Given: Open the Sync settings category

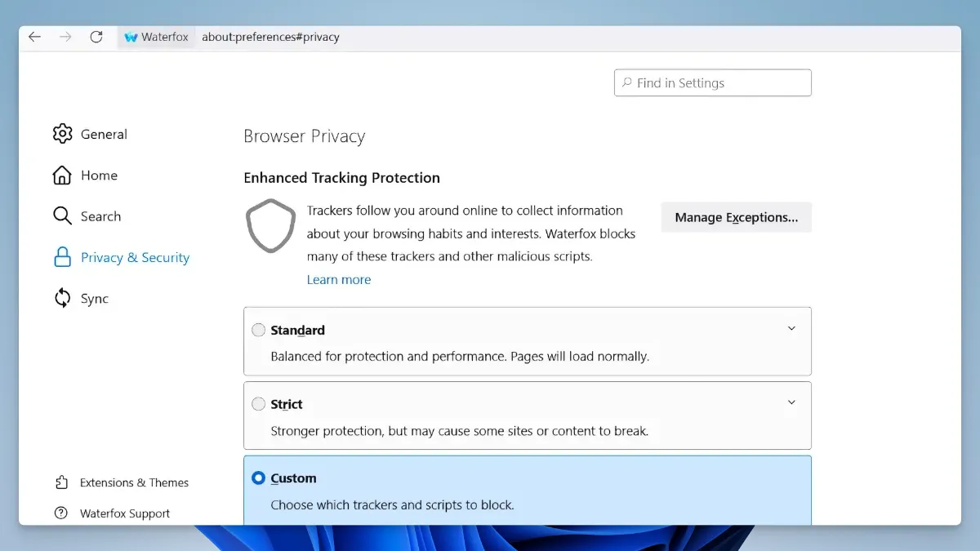Looking at the screenshot, I should coord(94,299).
